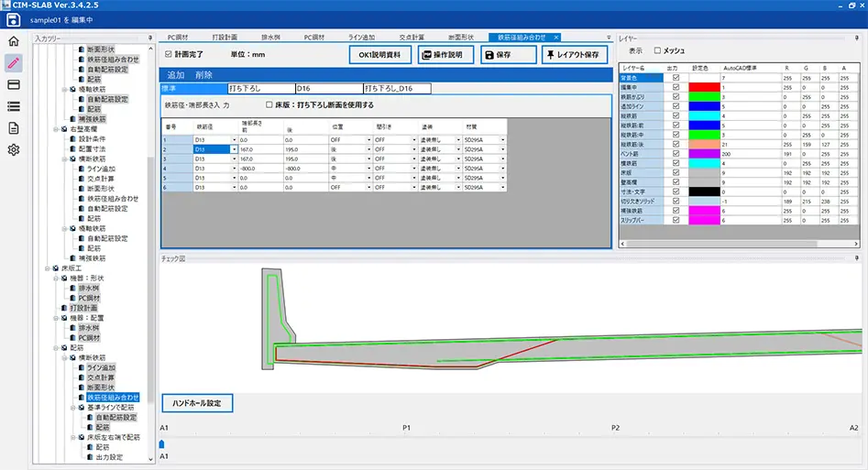This screenshot has height=470, width=868.
Task: Click the book icon beside 配置寸法
Action: coord(72,149)
